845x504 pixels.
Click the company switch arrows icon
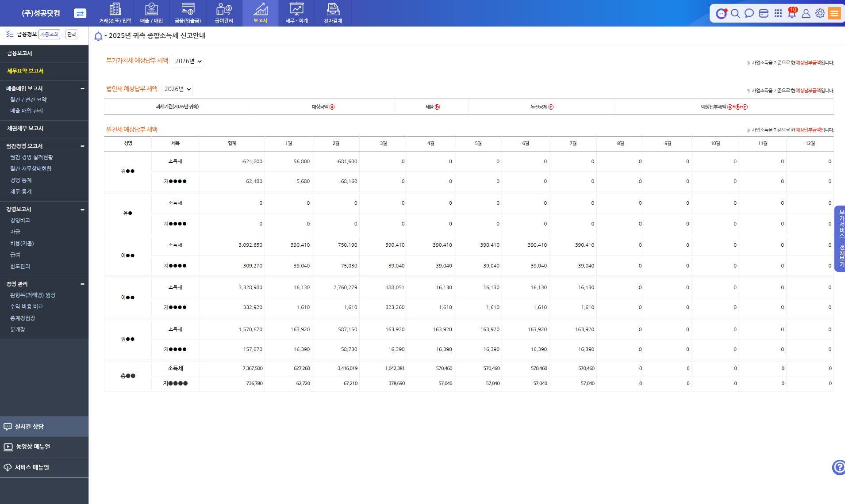click(80, 13)
